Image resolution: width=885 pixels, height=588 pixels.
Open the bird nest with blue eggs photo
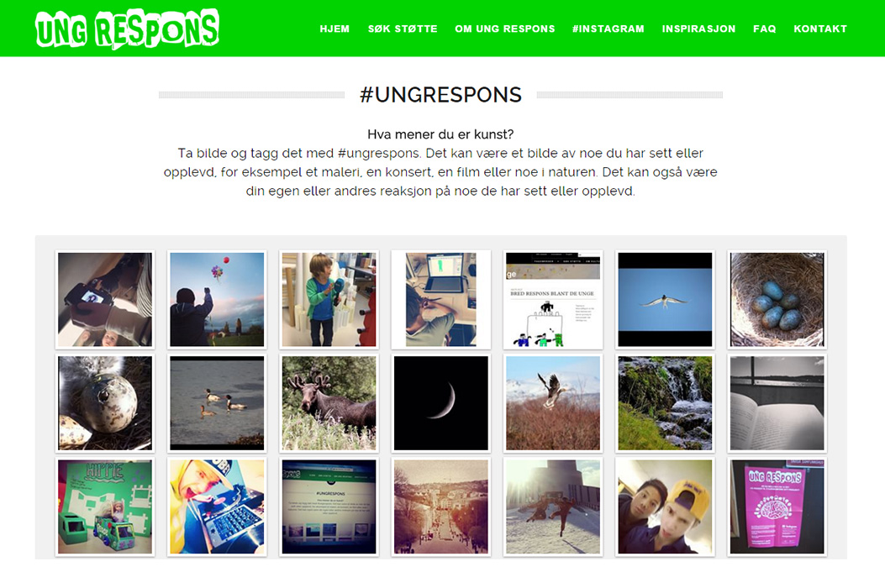coord(777,300)
